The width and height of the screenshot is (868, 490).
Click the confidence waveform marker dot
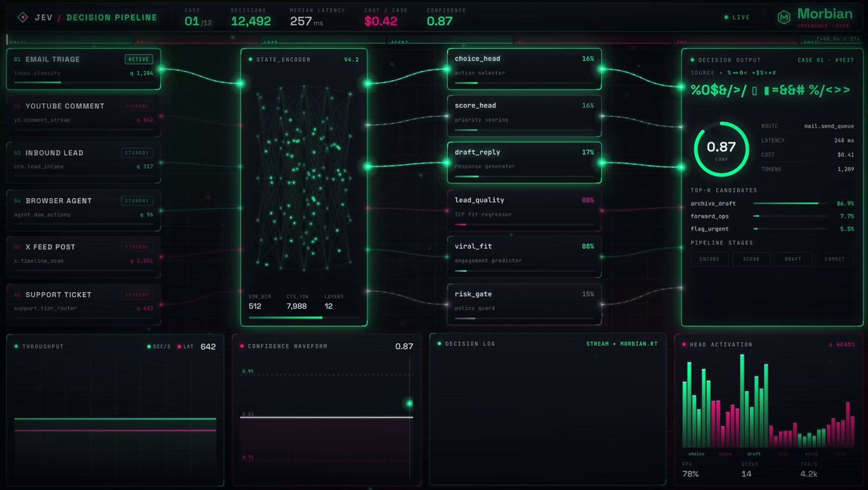point(409,403)
